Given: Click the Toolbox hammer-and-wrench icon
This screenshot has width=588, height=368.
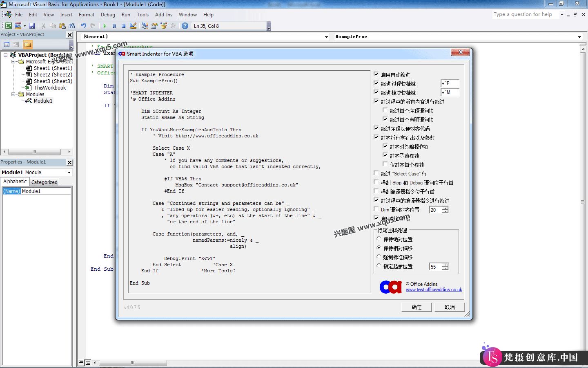Looking at the screenshot, I should click(x=174, y=26).
